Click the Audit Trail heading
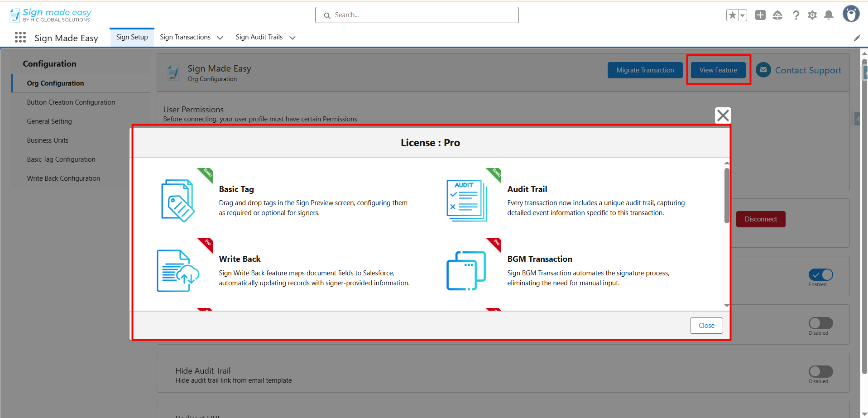Image resolution: width=868 pixels, height=418 pixels. pos(527,189)
